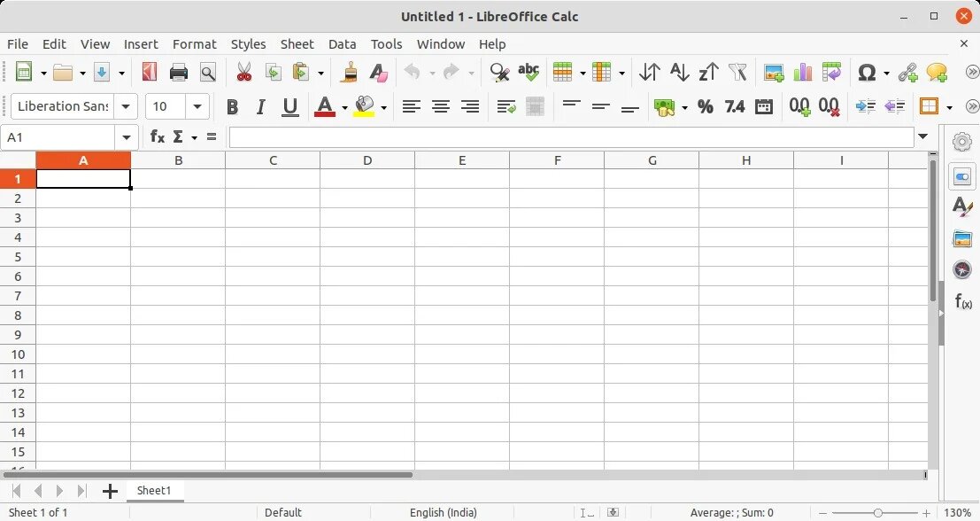Decrease indent
980x521 pixels.
[x=894, y=106]
